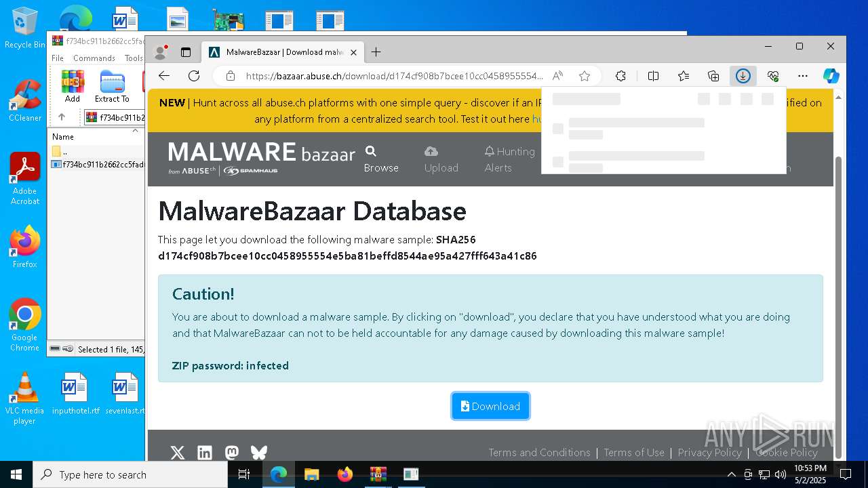Screen dimensions: 868x488
Task: Open the Extensions puzzle icon
Action: [x=620, y=76]
